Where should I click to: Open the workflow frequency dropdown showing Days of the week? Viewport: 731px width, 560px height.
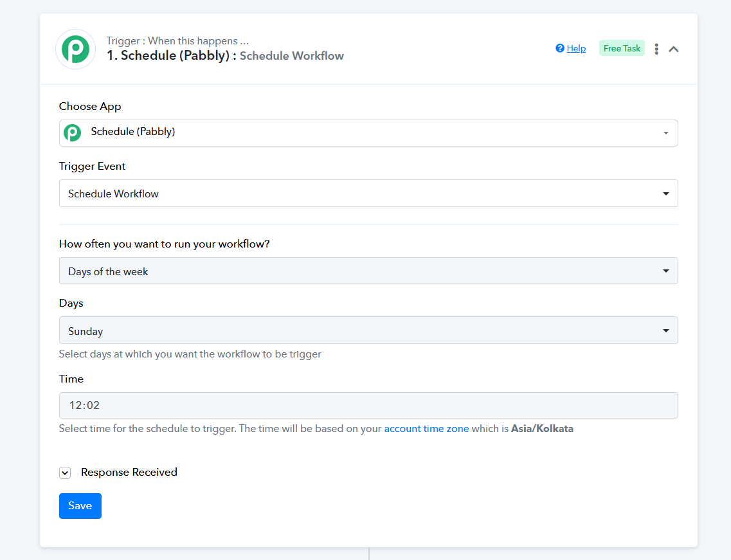(368, 271)
